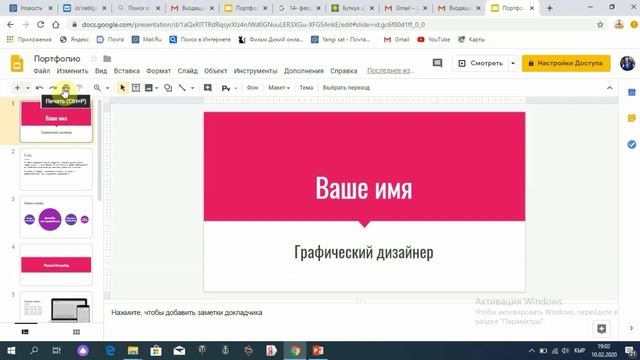
Task: Select the Text box tool
Action: 136,88
